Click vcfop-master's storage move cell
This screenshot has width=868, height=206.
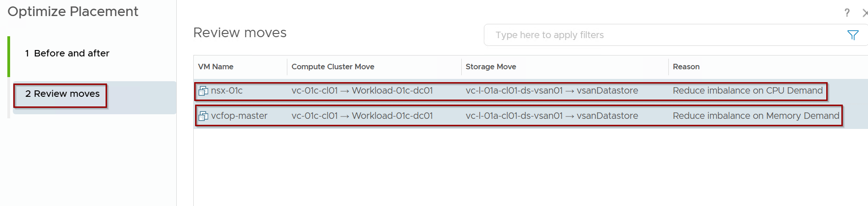(x=552, y=116)
